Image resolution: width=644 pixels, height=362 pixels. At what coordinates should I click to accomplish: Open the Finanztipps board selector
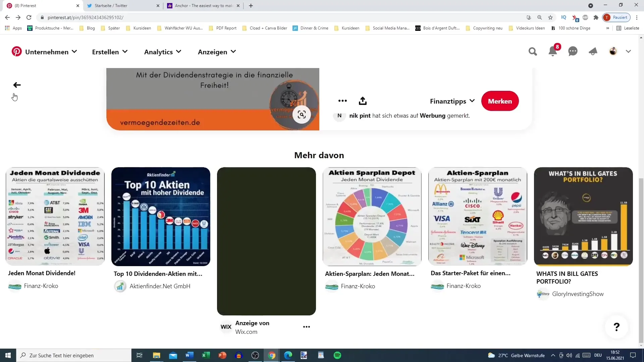[x=452, y=101]
